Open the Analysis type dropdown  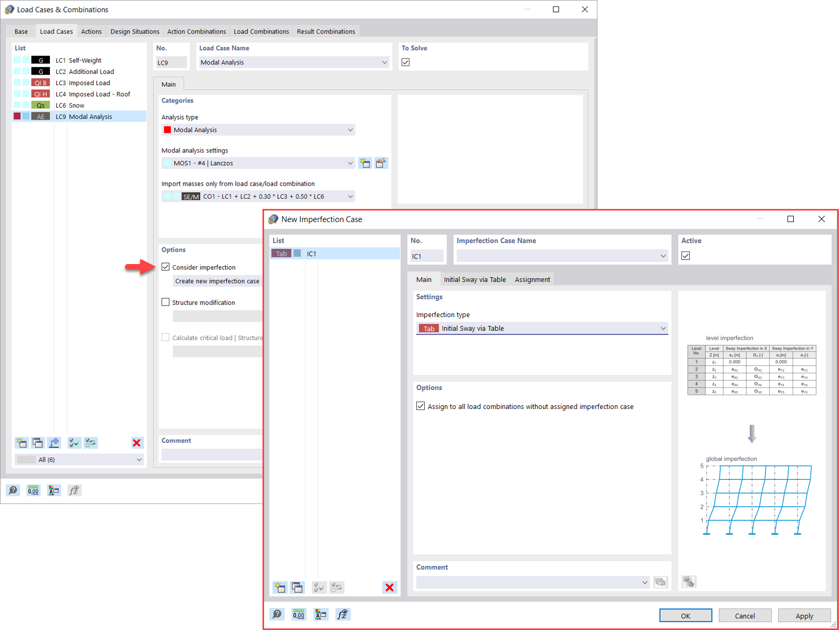[350, 130]
